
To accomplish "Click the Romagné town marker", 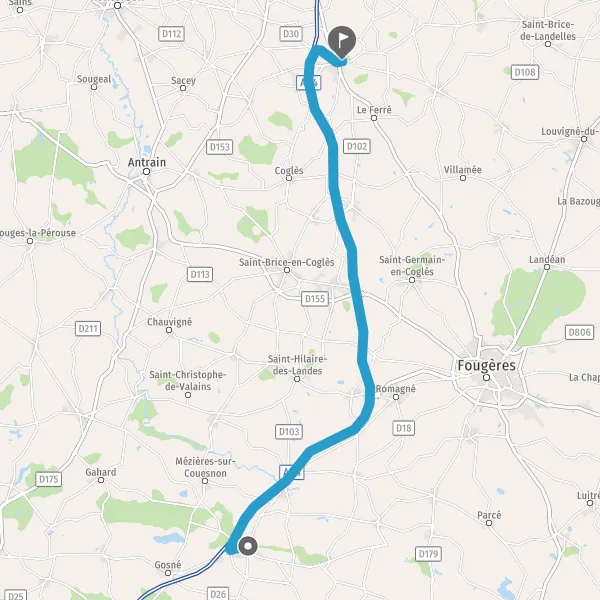I will coord(396,397).
